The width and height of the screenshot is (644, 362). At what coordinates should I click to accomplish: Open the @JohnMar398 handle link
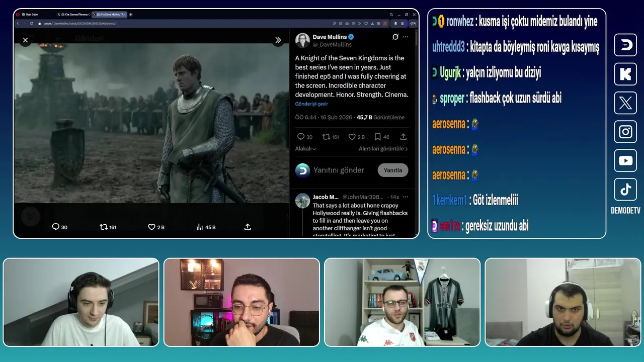coord(363,197)
